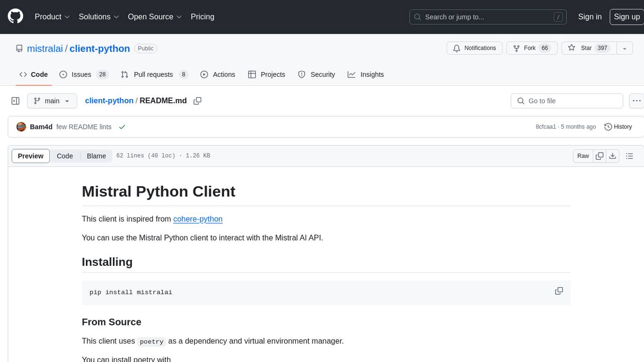This screenshot has height=362, width=644.
Task: Click the Go to file search box
Action: pos(567,101)
